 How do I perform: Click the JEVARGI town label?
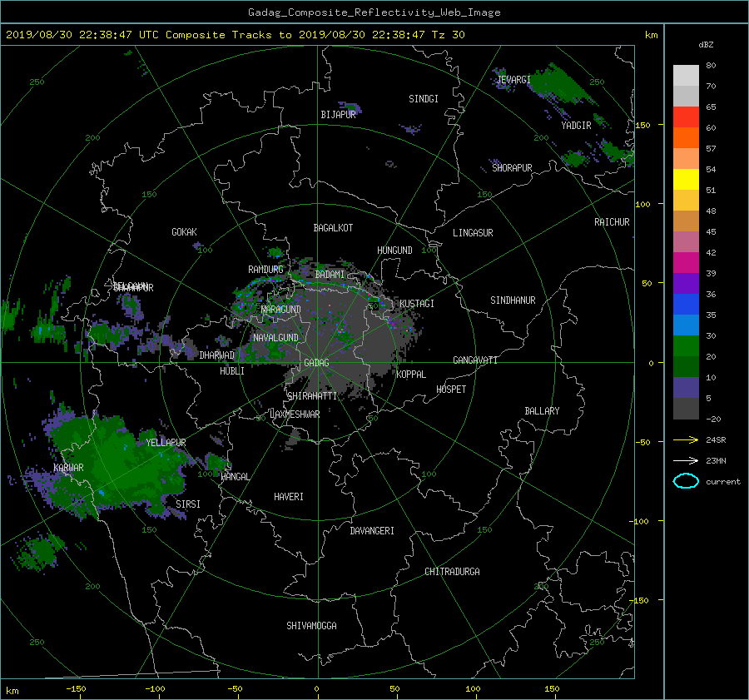click(x=513, y=80)
